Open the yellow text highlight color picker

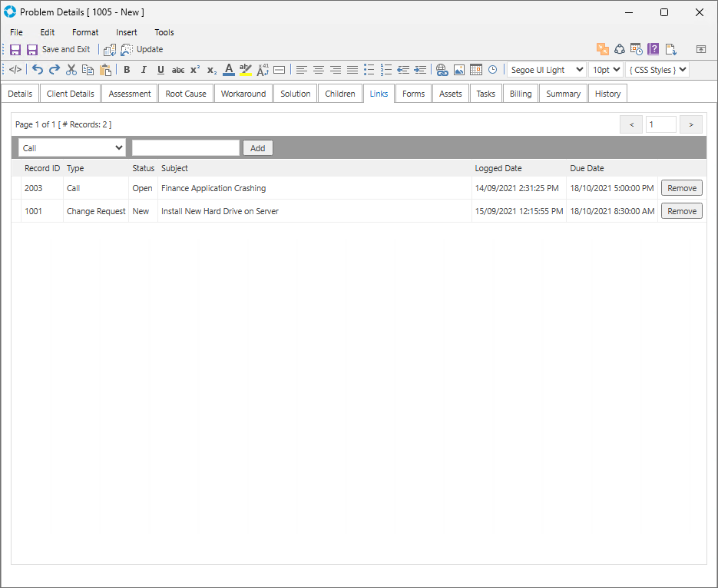[246, 70]
